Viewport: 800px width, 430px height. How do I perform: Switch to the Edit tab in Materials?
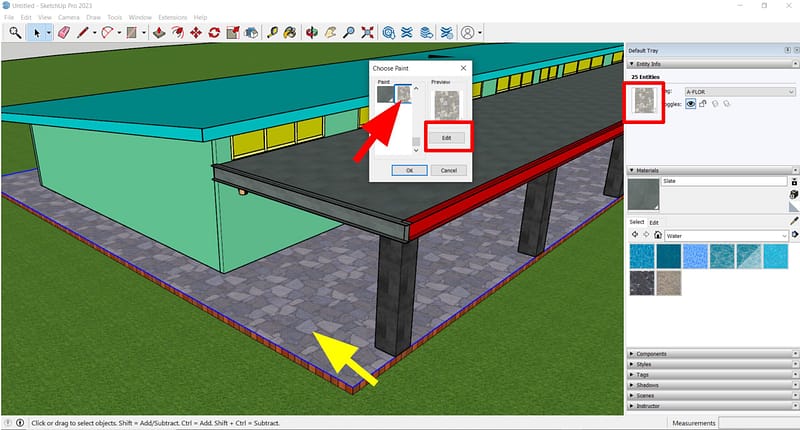[654, 222]
